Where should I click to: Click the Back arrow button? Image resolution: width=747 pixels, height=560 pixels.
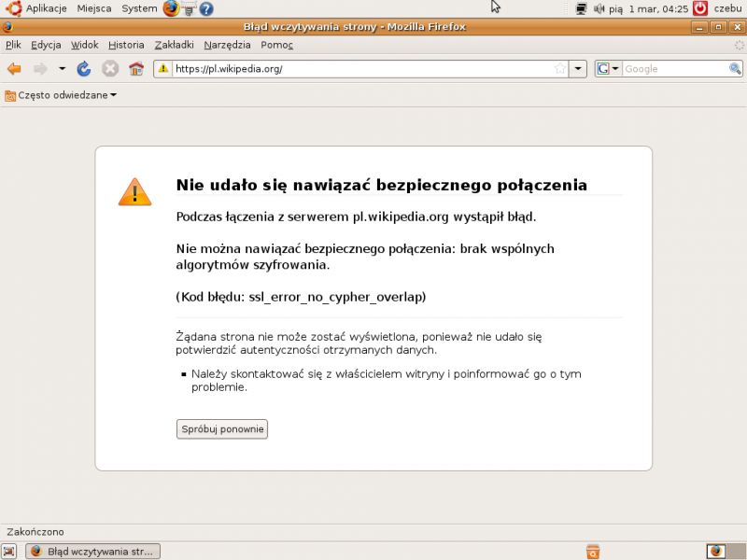coord(14,69)
